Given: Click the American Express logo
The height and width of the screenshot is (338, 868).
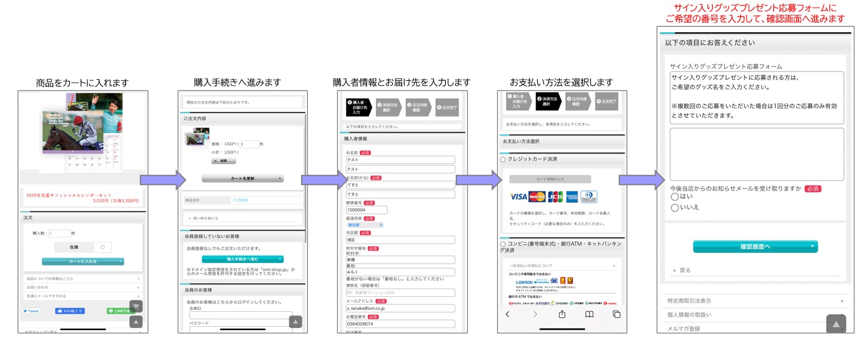Looking at the screenshot, I should (572, 197).
